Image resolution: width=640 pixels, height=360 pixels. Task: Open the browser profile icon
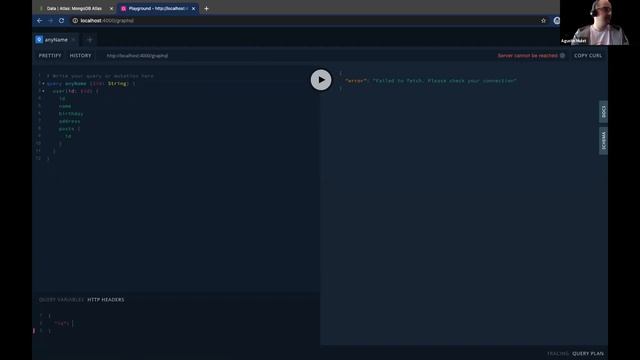point(556,20)
